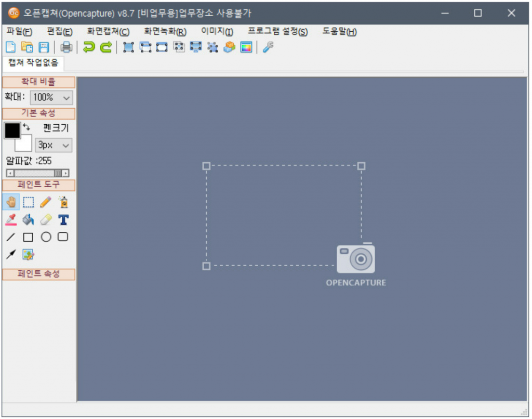
Task: Click the region capture rectangle icon
Action: 162,47
